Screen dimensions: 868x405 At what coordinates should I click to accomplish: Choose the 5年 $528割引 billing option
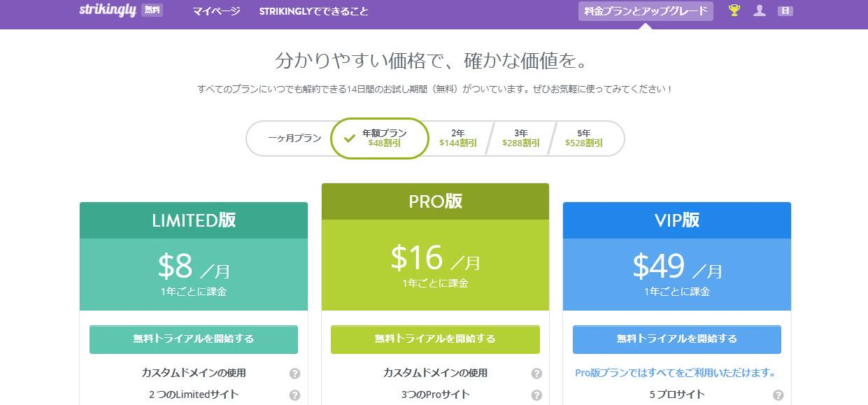(x=583, y=138)
